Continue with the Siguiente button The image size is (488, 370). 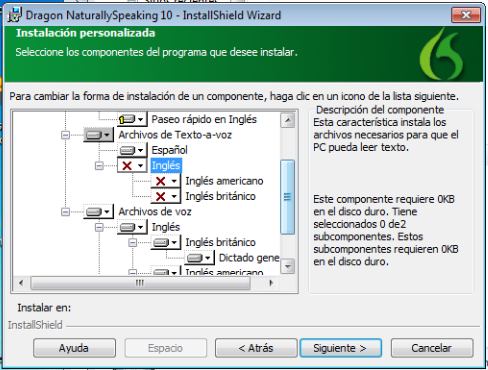click(x=340, y=348)
